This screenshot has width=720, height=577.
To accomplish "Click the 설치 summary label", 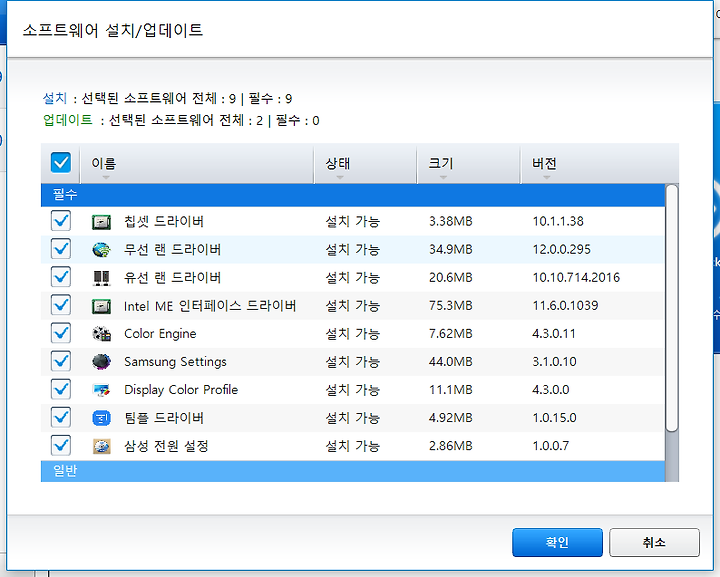I will point(55,98).
